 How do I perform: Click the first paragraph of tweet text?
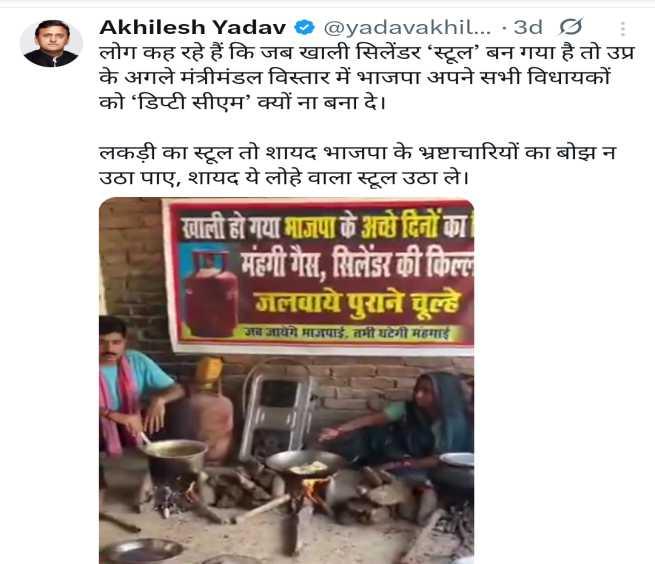[x=367, y=77]
